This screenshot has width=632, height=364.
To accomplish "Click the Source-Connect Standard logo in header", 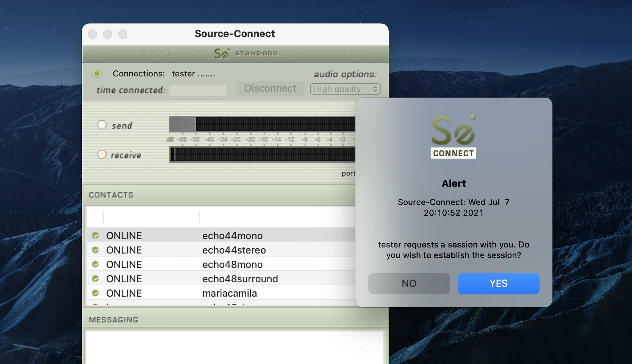I will point(246,54).
